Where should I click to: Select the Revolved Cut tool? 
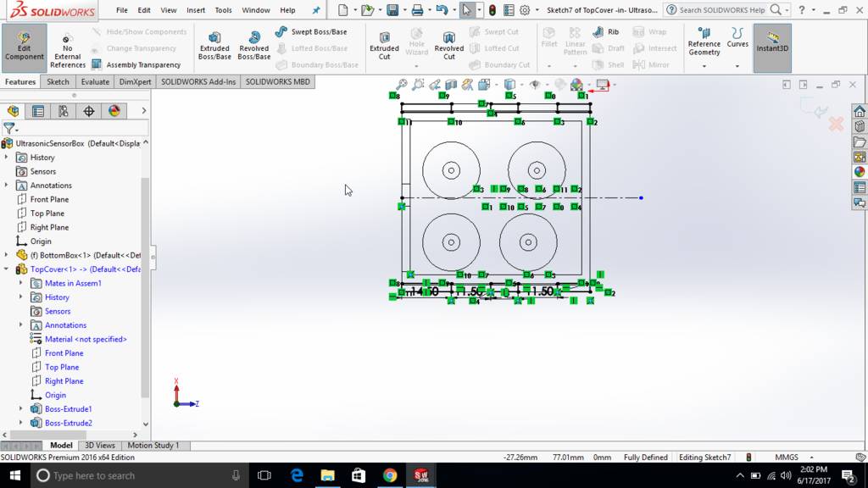(x=449, y=47)
